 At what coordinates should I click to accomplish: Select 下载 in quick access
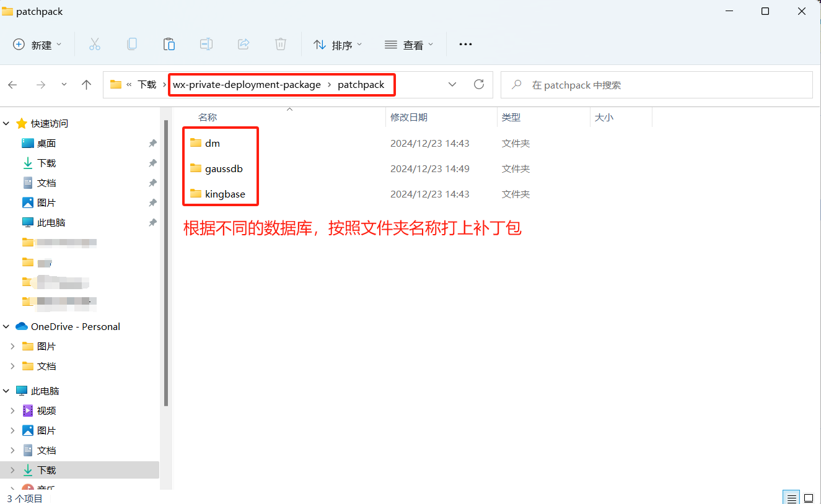[x=46, y=163]
